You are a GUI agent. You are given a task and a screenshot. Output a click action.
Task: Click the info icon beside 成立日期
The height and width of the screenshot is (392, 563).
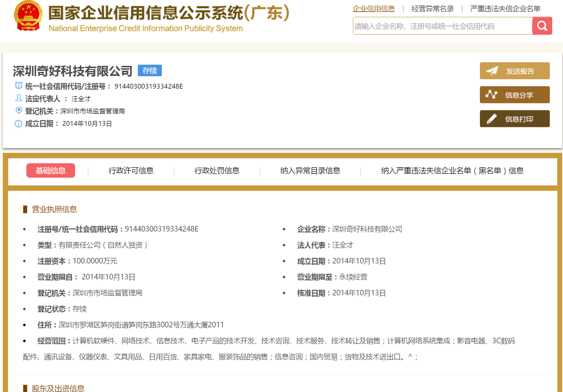coord(18,123)
